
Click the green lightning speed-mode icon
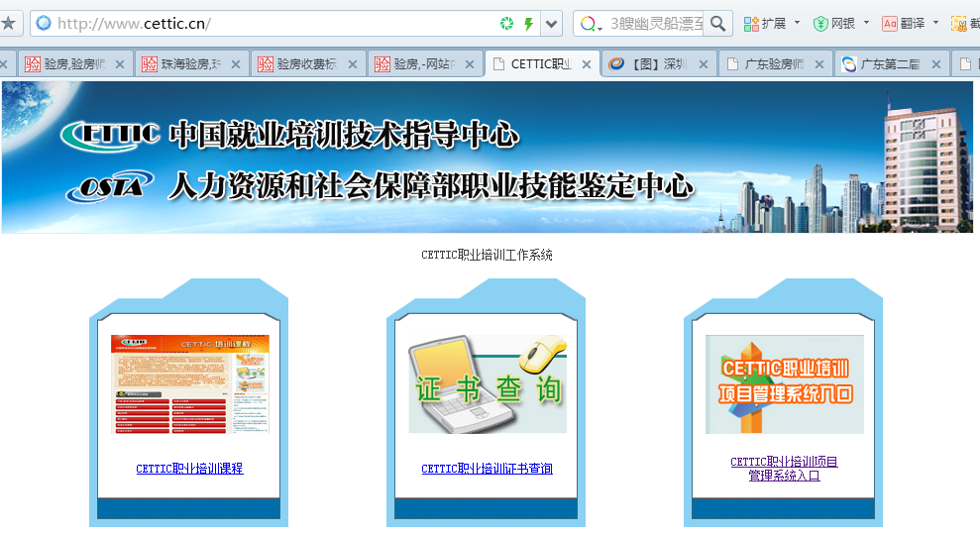pyautogui.click(x=529, y=24)
